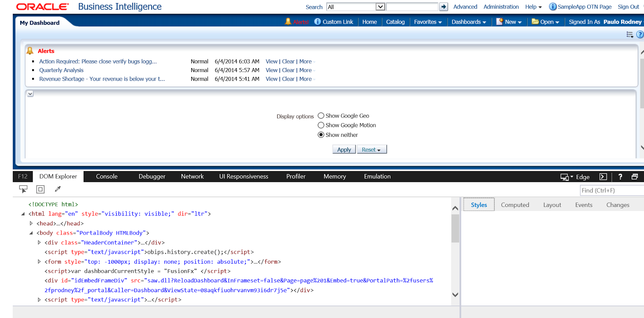Open the Administration link

pos(501,7)
